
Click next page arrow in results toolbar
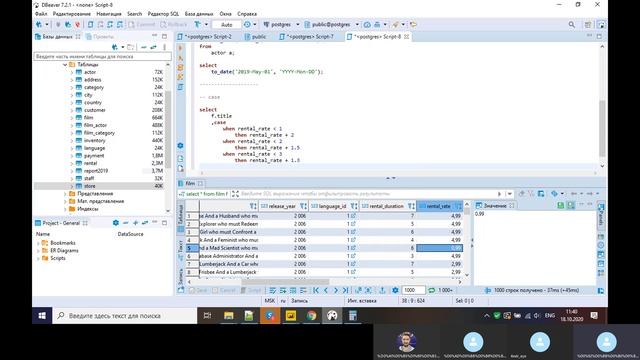pos(336,290)
